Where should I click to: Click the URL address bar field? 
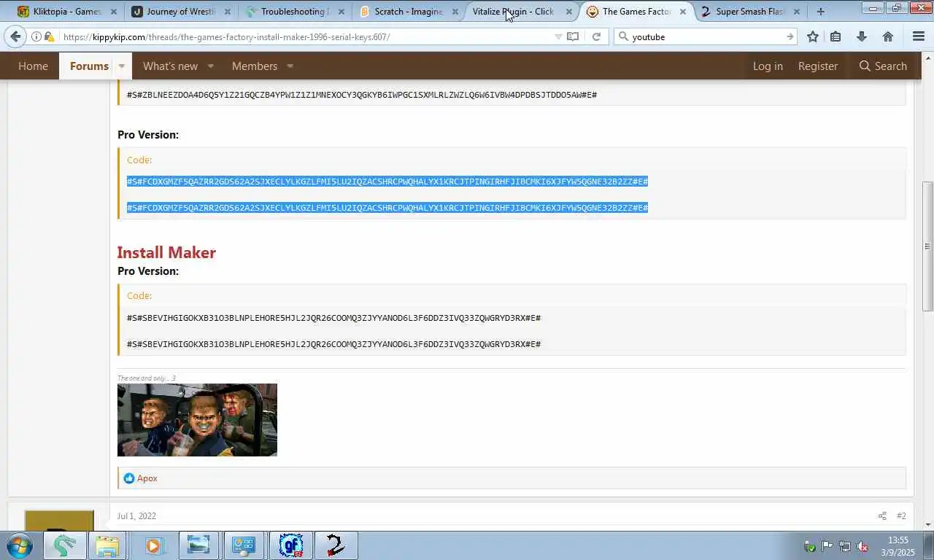(x=306, y=36)
